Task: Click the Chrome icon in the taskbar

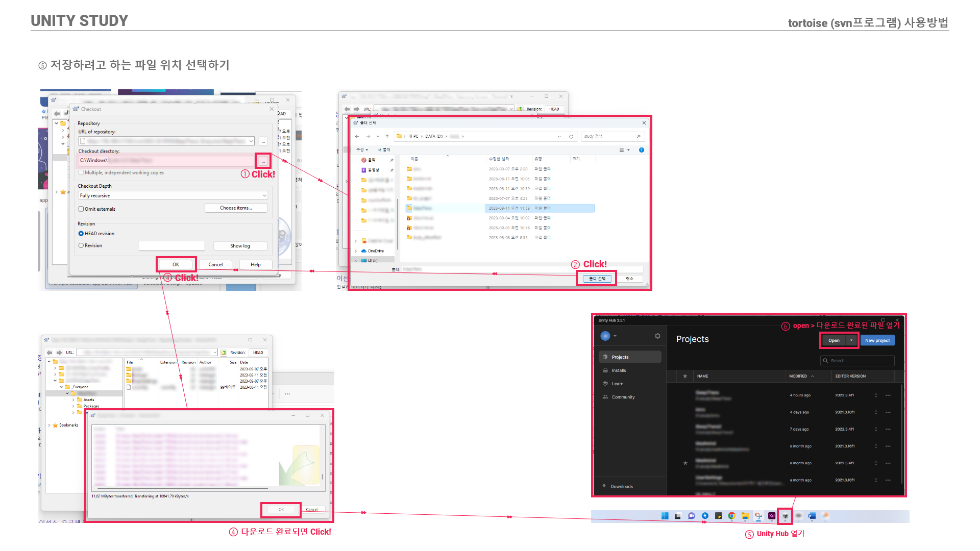Action: (731, 516)
